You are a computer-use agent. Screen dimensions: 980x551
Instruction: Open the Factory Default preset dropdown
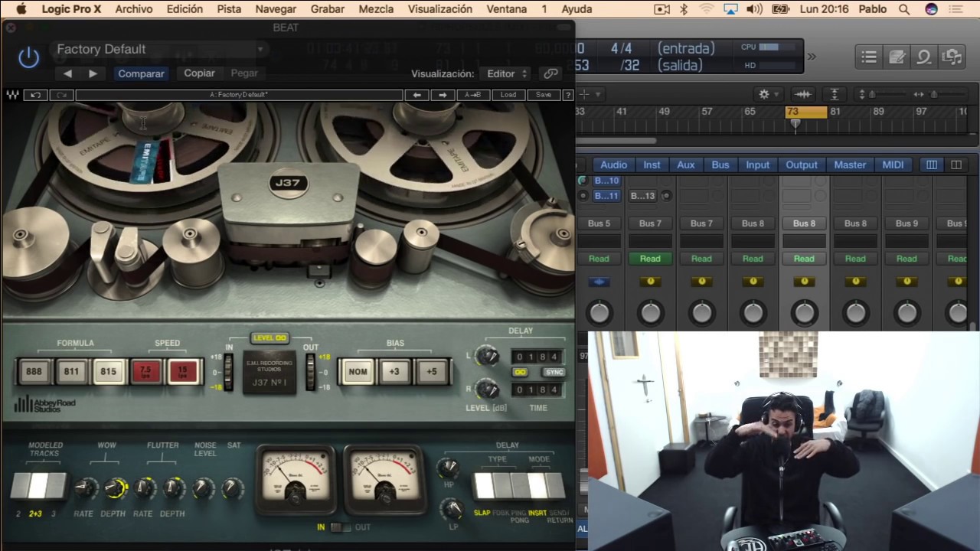point(161,49)
